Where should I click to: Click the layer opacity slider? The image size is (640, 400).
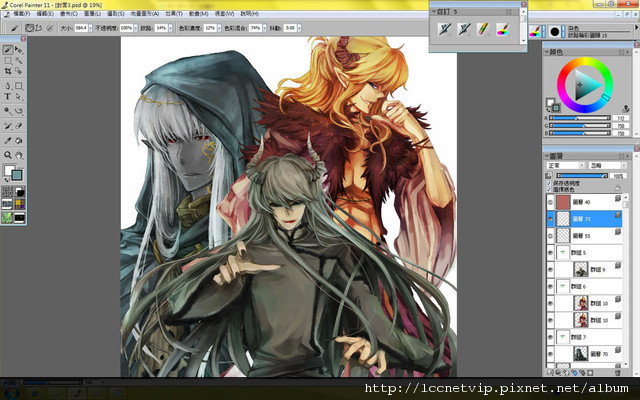[582, 176]
